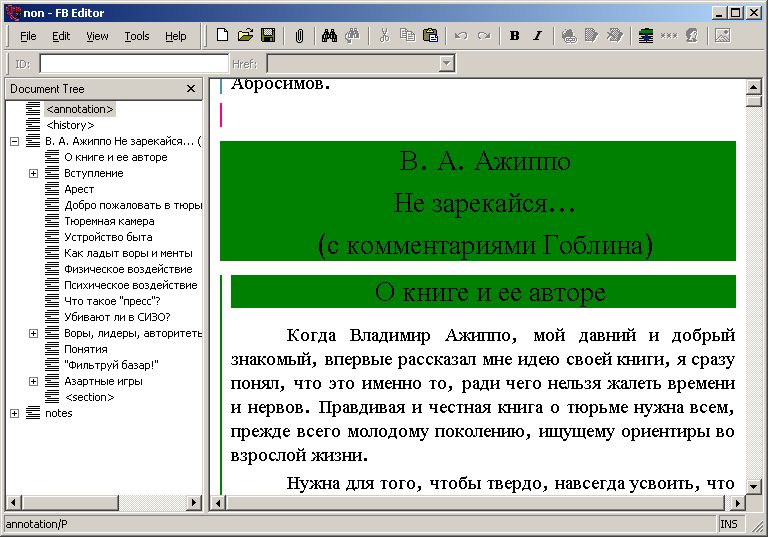Select Устройство быта tree item
768x537 pixels.
click(x=108, y=237)
